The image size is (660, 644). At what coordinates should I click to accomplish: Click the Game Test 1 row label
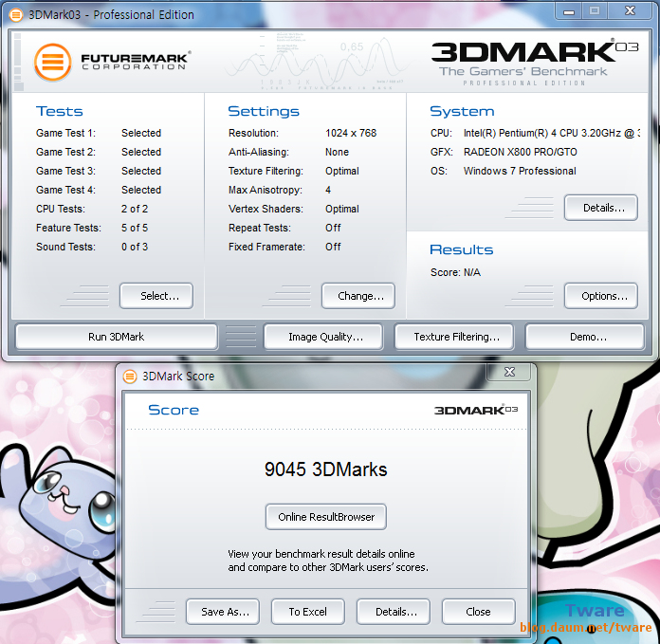pos(65,133)
